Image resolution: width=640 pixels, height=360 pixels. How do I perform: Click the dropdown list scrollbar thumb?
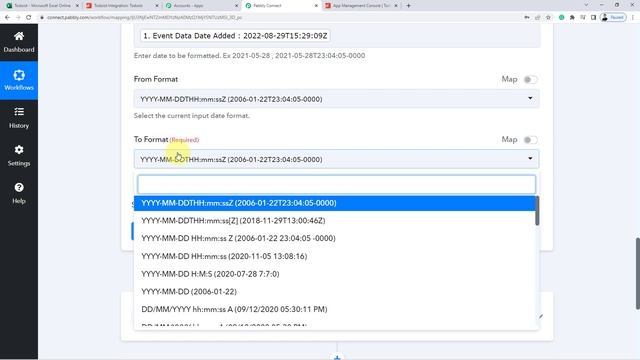(x=537, y=211)
